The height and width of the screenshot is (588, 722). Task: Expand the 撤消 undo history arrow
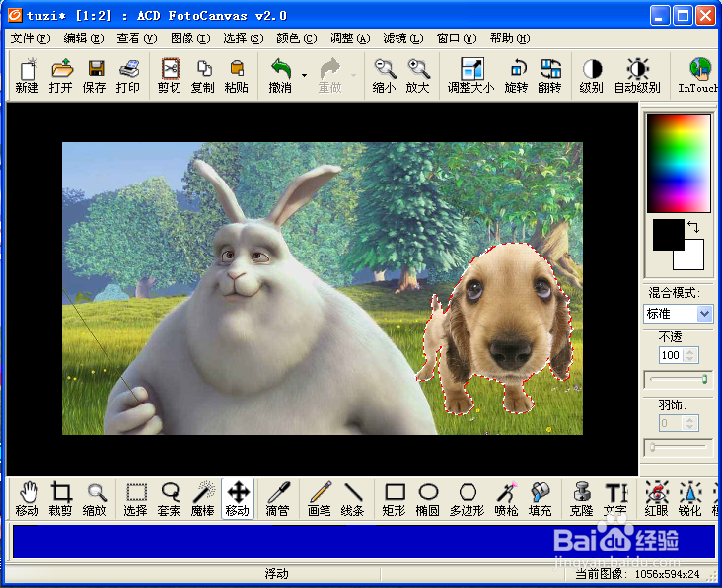[305, 75]
